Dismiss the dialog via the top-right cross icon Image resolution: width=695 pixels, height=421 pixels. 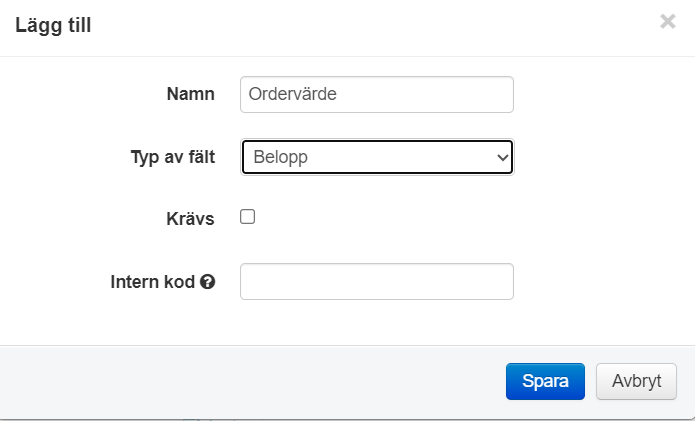tap(668, 21)
